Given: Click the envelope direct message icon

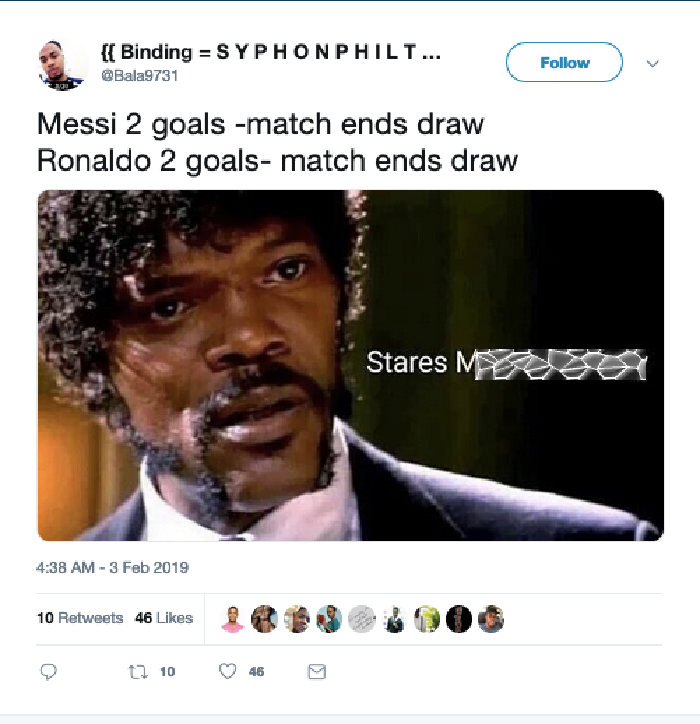Looking at the screenshot, I should tap(317, 672).
